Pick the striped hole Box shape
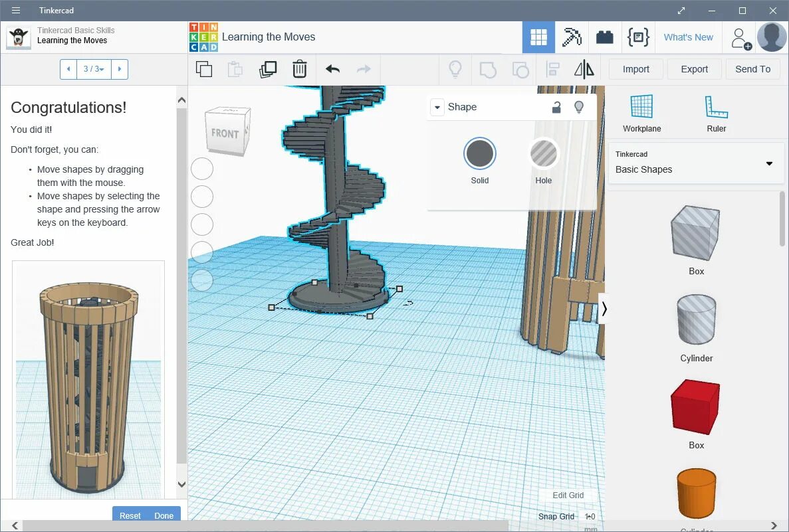Screen dimensions: 789x532 coord(695,233)
